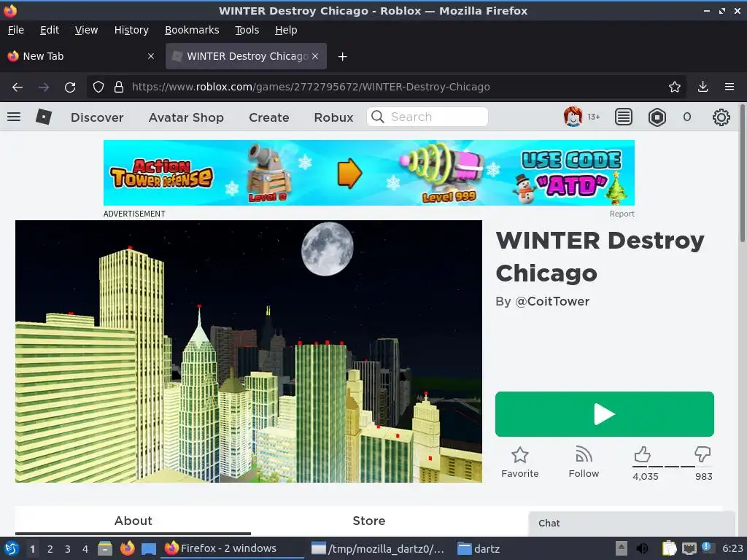This screenshot has height=560, width=747.
Task: Open the file manager taskbar launcher
Action: tap(105, 548)
